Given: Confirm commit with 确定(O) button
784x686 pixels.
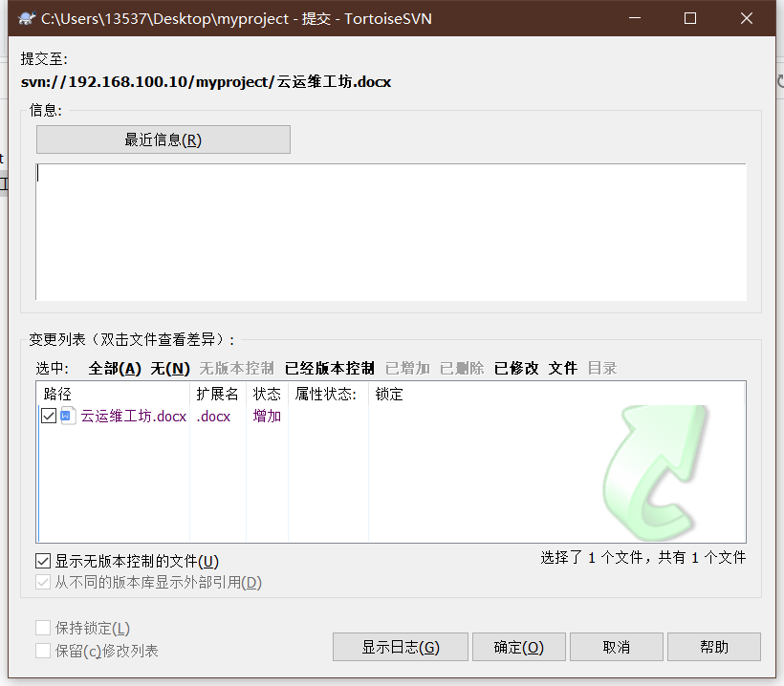Looking at the screenshot, I should [518, 647].
